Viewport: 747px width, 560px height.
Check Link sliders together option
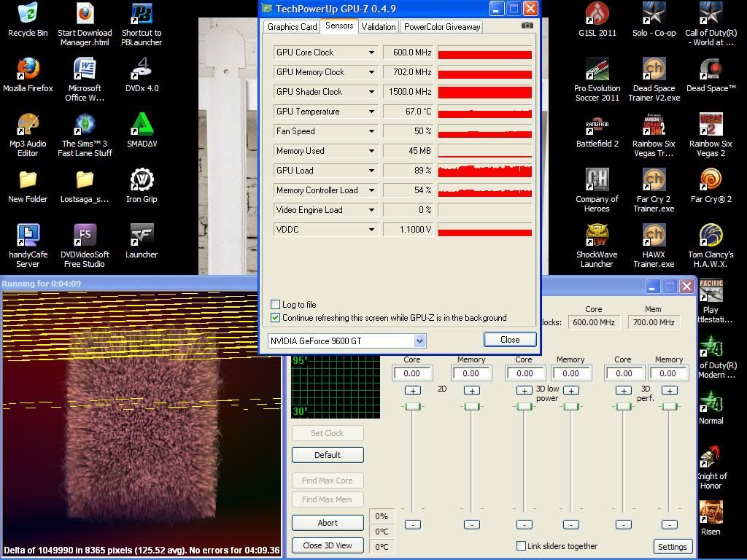pos(522,545)
